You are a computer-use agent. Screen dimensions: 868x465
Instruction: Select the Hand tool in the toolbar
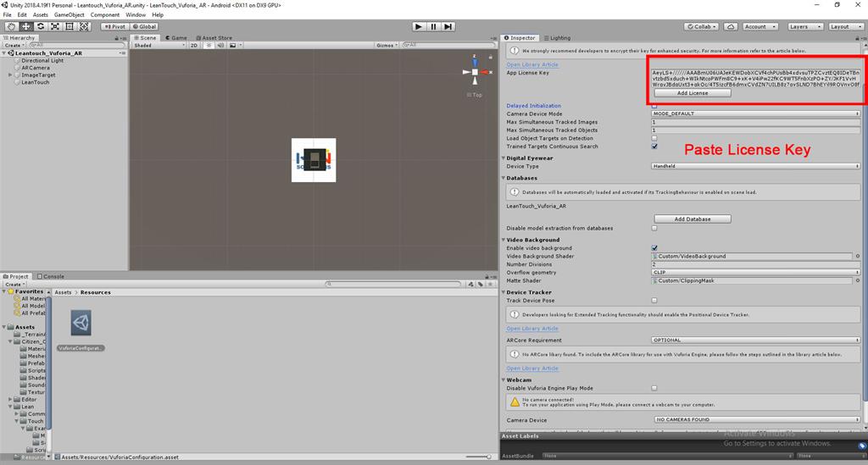(x=11, y=26)
